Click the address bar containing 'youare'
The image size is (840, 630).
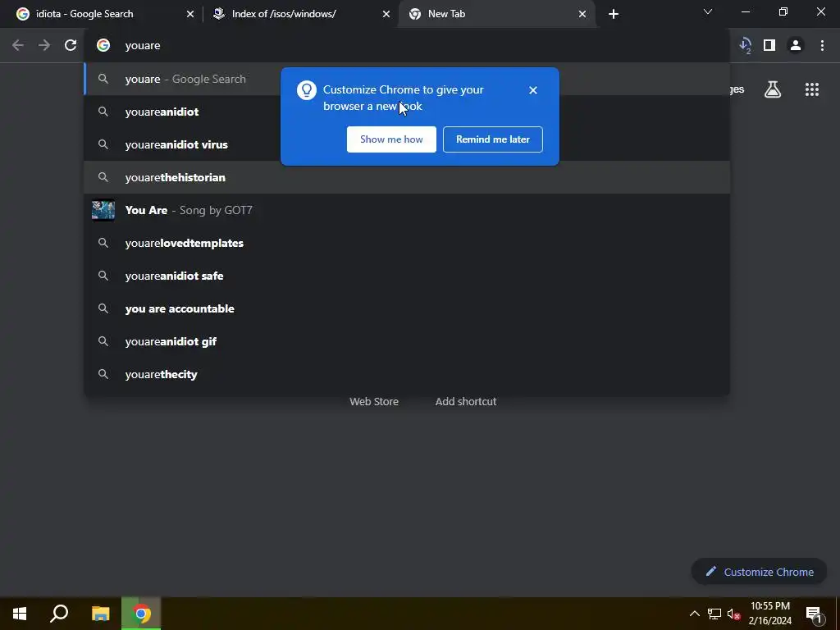tap(407, 46)
